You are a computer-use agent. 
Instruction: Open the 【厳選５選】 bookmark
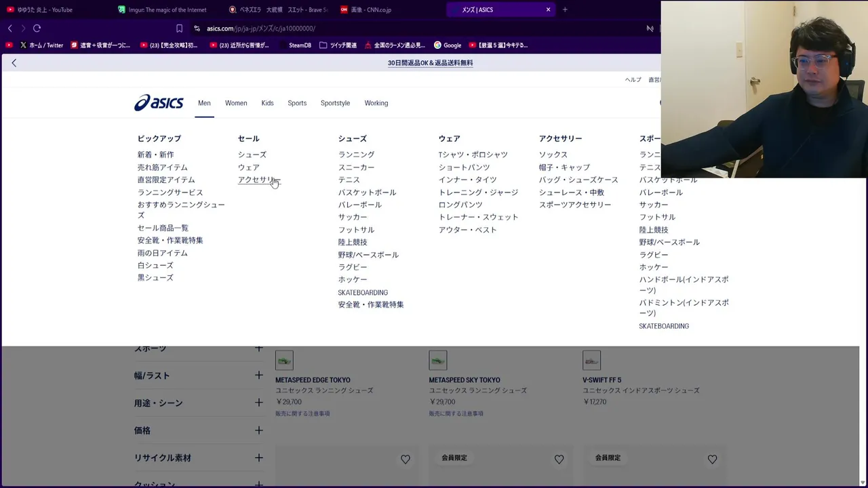coord(498,45)
